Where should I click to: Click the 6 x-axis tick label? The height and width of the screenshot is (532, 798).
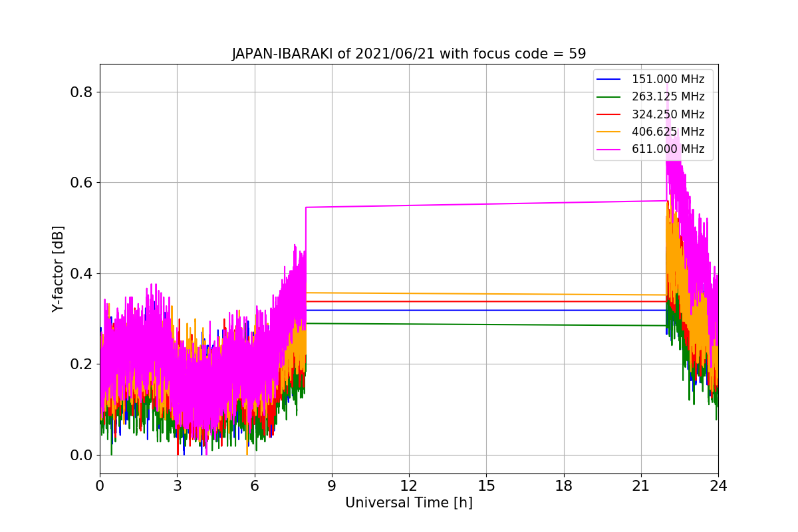tap(255, 486)
